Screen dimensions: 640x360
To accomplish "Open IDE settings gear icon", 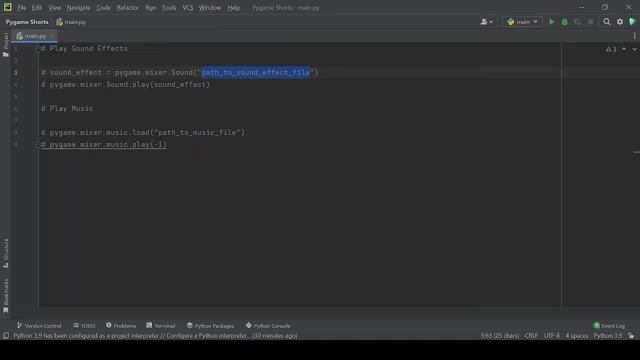I will click(x=620, y=22).
